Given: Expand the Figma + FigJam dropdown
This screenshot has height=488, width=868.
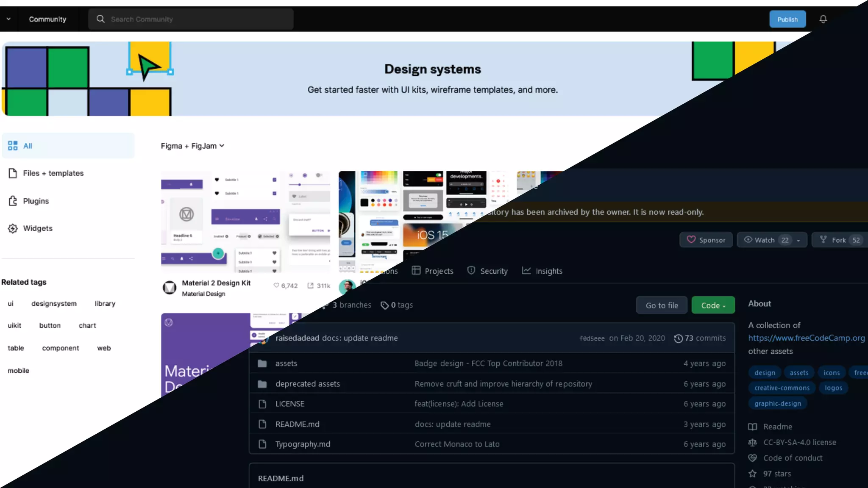Looking at the screenshot, I should [192, 146].
